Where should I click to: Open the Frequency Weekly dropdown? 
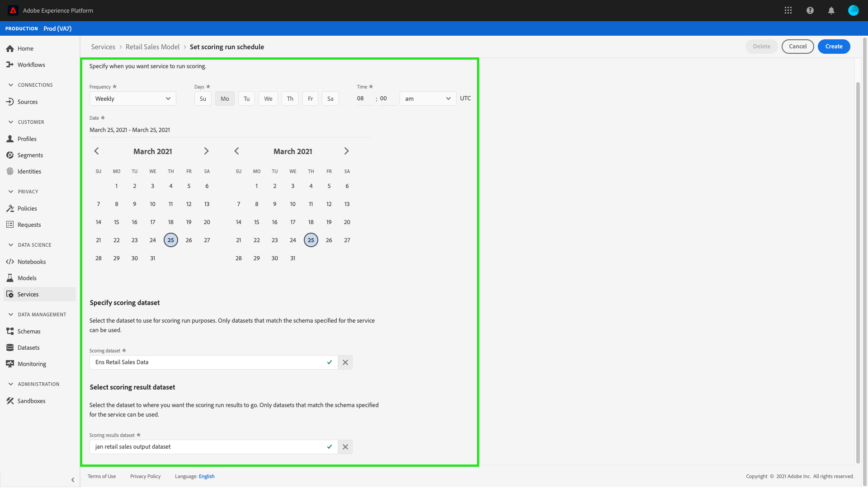pyautogui.click(x=132, y=99)
